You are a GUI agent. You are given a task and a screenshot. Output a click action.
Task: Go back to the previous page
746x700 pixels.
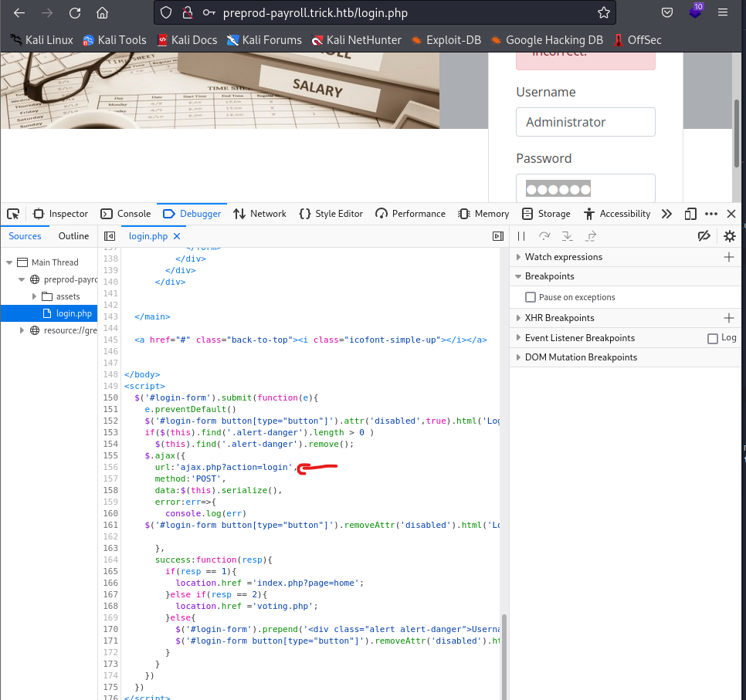19,13
